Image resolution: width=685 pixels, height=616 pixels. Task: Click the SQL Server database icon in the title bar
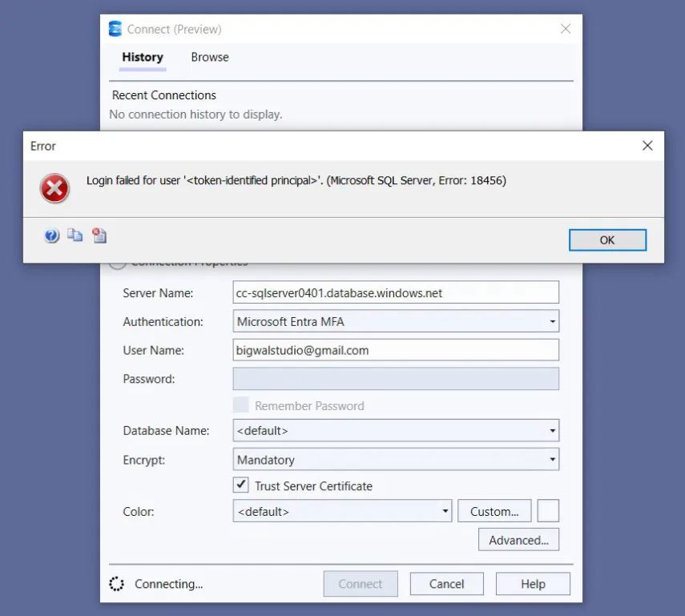coord(115,28)
